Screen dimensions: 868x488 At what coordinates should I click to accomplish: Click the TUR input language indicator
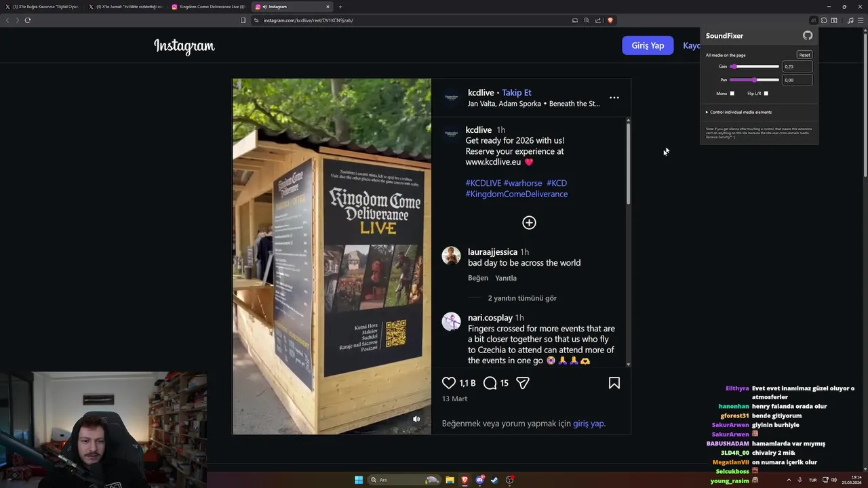click(812, 480)
